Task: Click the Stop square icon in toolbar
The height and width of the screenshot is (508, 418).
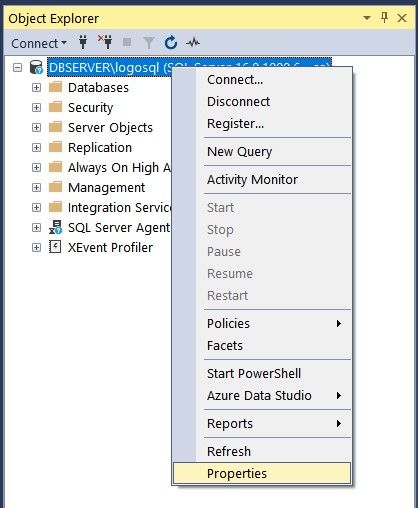Action: point(127,42)
